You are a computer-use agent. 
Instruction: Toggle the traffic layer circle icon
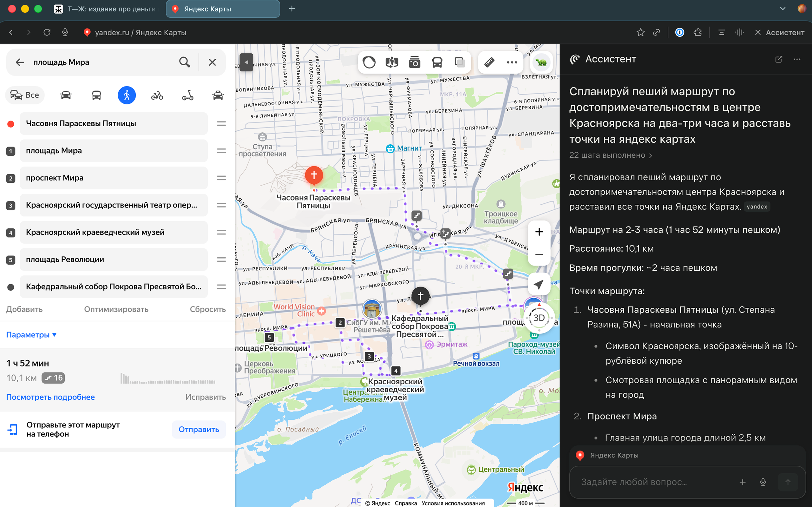tap(369, 63)
